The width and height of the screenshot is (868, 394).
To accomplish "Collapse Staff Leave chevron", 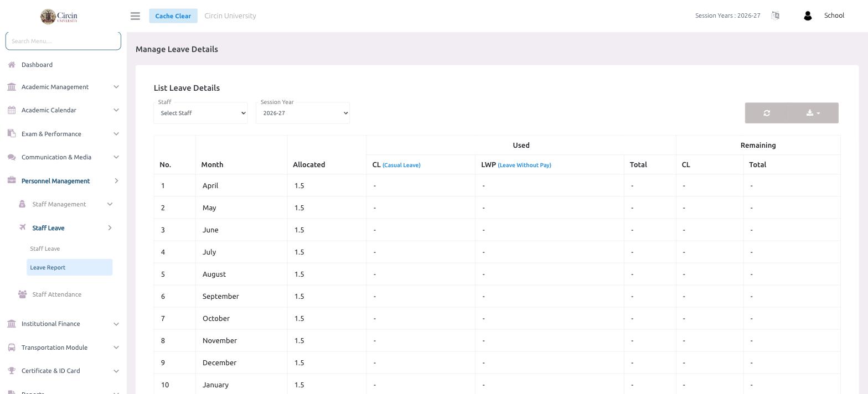I will [110, 227].
